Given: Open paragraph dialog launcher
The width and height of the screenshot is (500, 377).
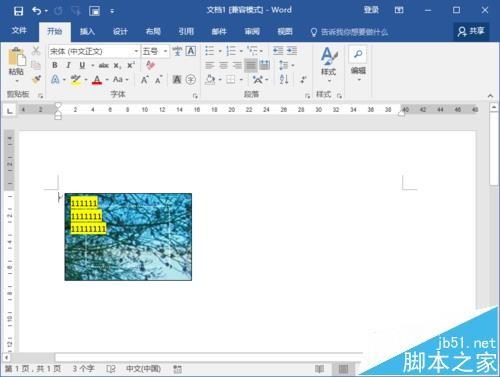Looking at the screenshot, I should [307, 96].
